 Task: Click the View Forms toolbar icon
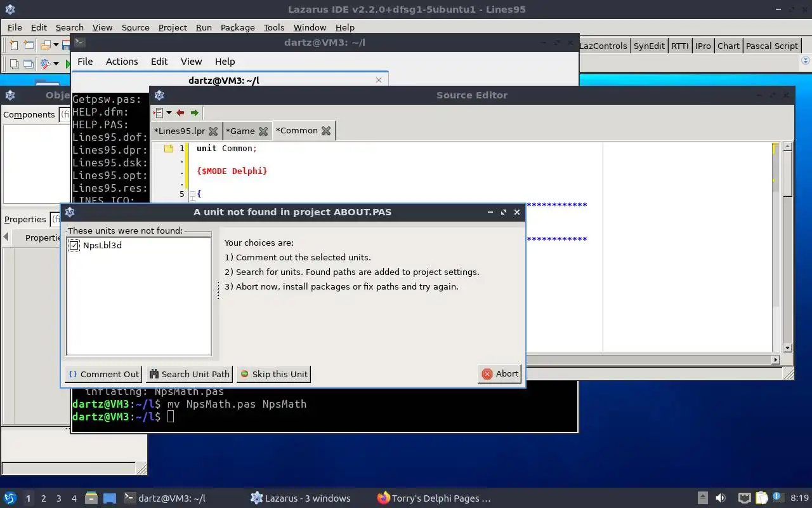(x=29, y=63)
